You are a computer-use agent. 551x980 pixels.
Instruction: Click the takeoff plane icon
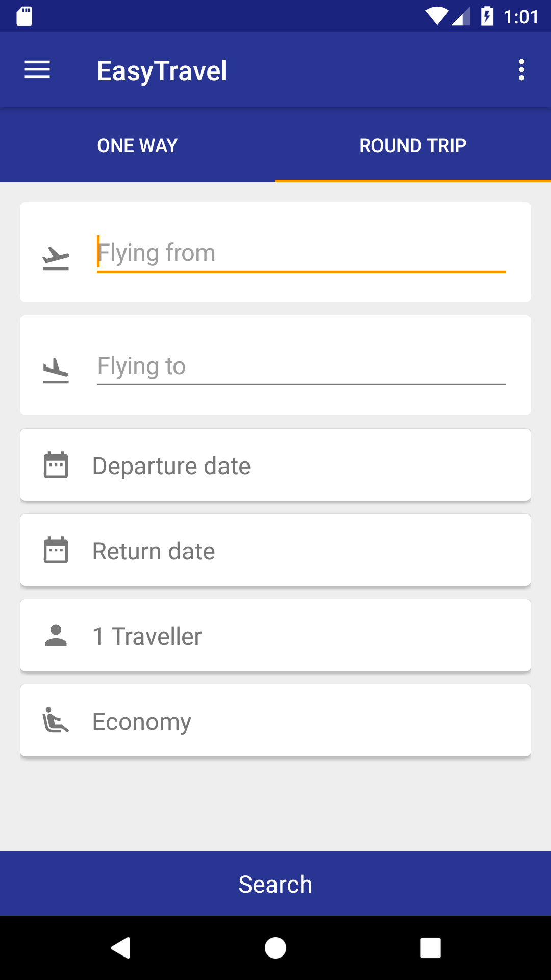click(56, 258)
